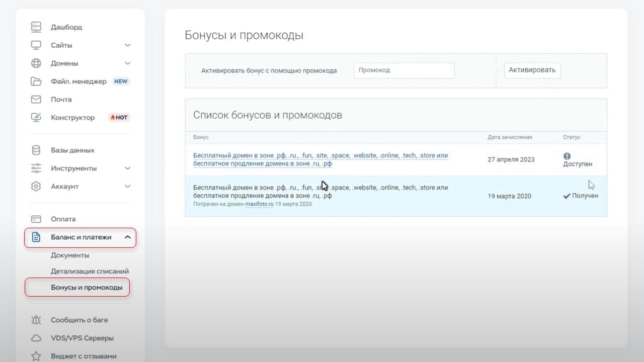Click the Промокод input field
Screen dimensions: 644x362
[404, 70]
